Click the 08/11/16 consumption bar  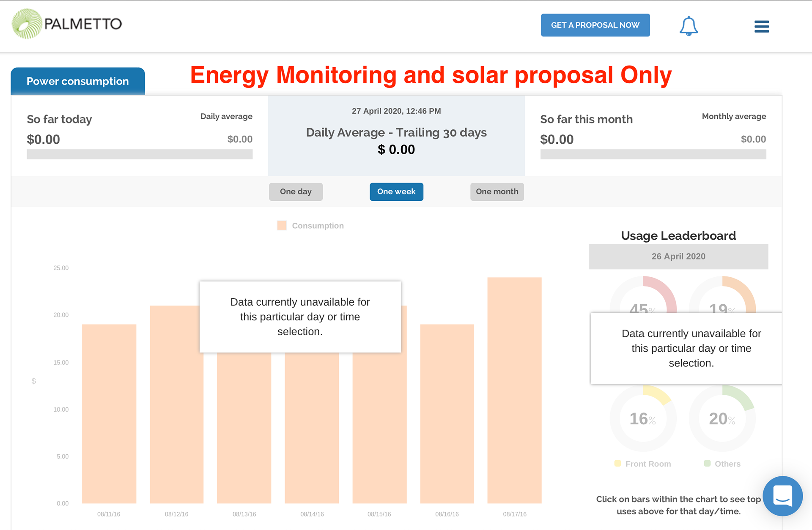tap(109, 413)
